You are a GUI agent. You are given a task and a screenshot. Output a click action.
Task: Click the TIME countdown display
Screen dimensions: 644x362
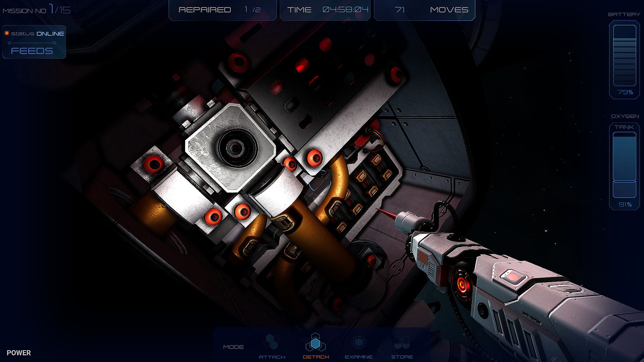coord(325,10)
